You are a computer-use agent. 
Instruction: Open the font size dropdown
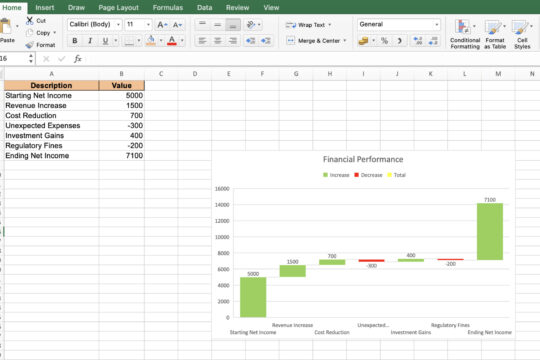[x=148, y=24]
